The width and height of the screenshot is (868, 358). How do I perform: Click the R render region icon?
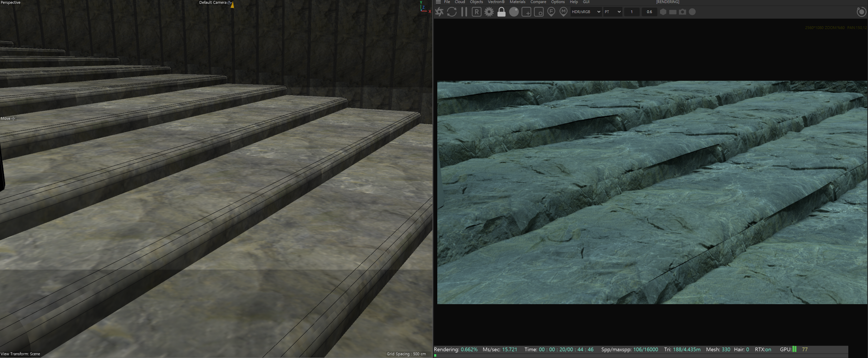[x=476, y=12]
